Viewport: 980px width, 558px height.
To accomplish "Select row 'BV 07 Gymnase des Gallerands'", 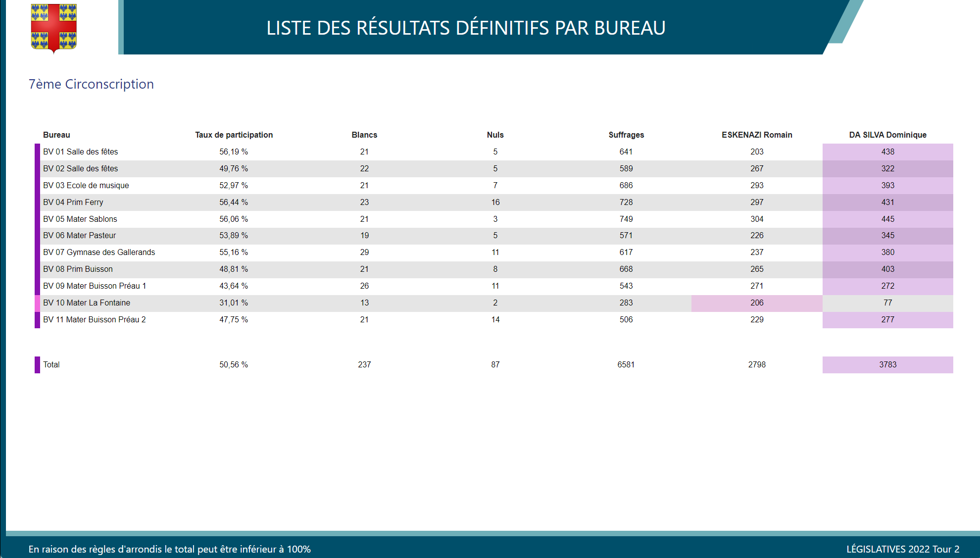I will tap(494, 253).
